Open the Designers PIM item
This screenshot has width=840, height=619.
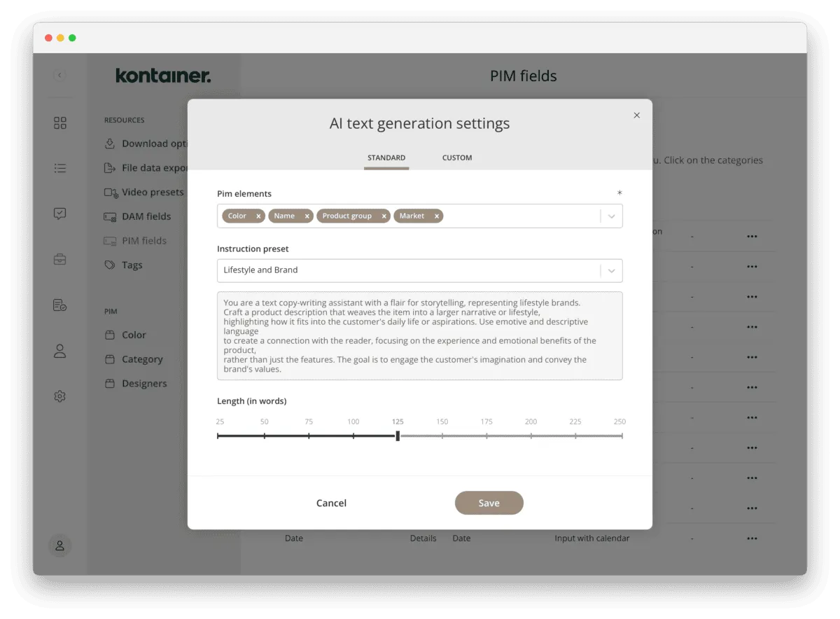(x=136, y=384)
